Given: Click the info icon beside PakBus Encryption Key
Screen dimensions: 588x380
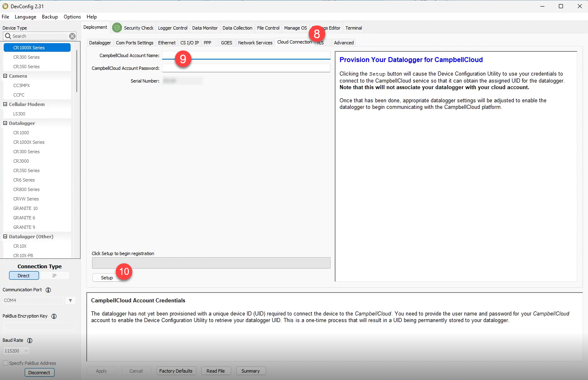Looking at the screenshot, I should tap(54, 316).
